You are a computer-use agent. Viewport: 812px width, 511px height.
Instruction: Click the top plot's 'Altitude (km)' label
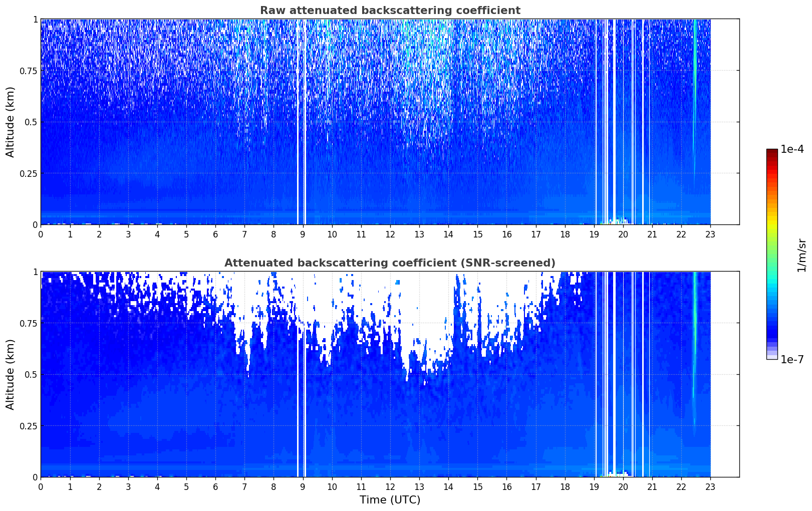[11, 122]
